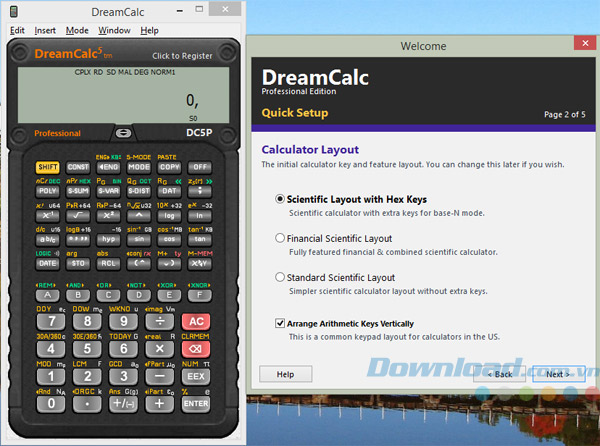Click the sin key
This screenshot has height=446, width=600.
pos(139,239)
